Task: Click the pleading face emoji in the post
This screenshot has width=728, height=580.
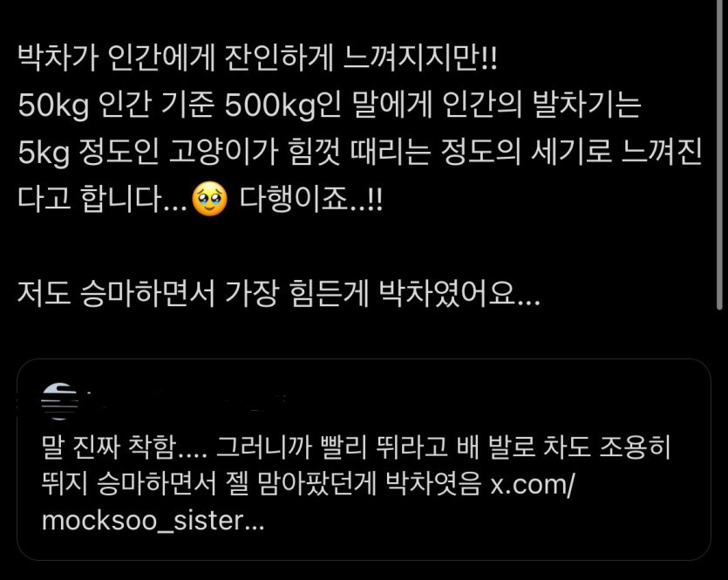Action: tap(209, 199)
